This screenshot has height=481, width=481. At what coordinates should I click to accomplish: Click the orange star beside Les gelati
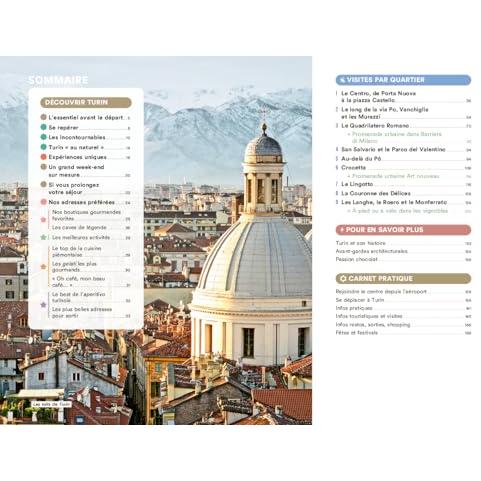tap(43, 267)
